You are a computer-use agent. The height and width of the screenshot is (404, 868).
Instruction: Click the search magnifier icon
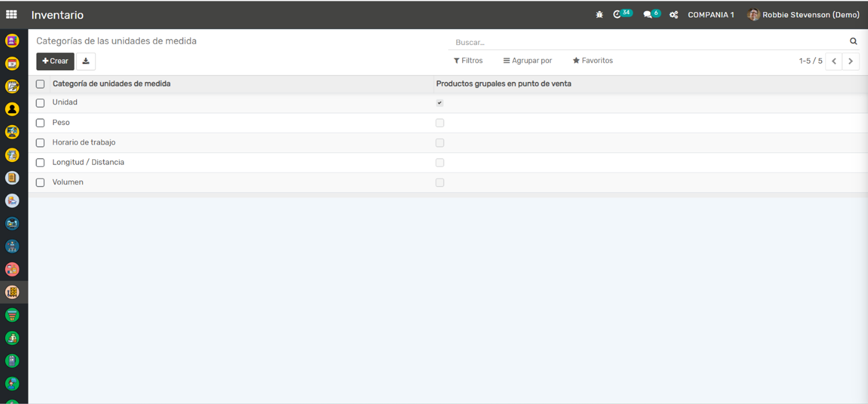click(x=853, y=41)
